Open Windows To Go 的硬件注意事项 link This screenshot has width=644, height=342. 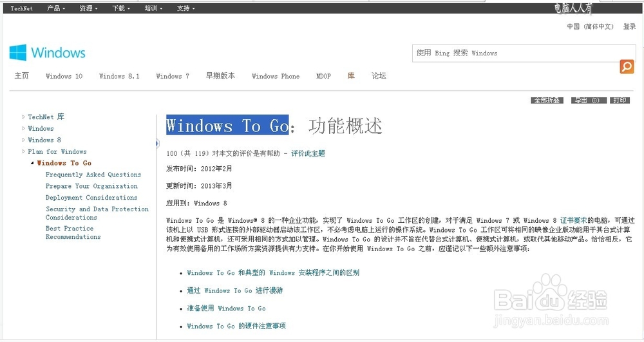(x=236, y=326)
